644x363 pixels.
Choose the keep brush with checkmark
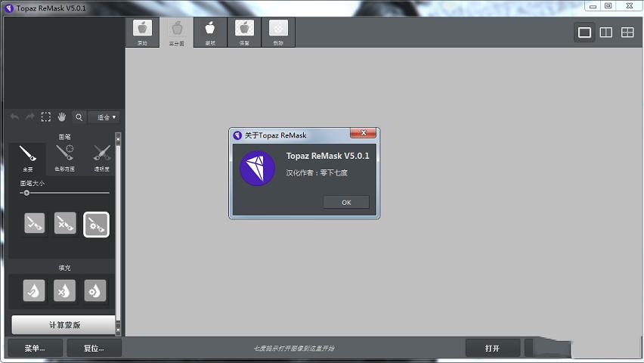click(x=35, y=223)
